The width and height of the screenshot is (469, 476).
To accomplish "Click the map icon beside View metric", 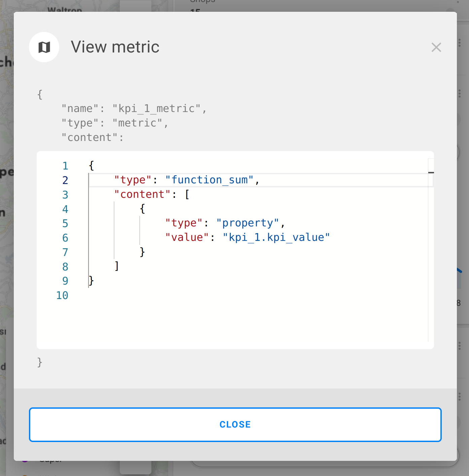I will tap(44, 47).
